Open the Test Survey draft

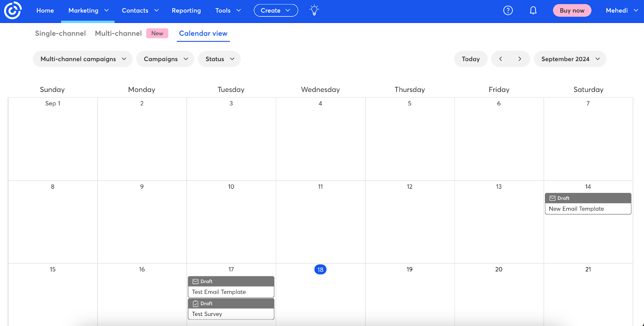coord(231,309)
